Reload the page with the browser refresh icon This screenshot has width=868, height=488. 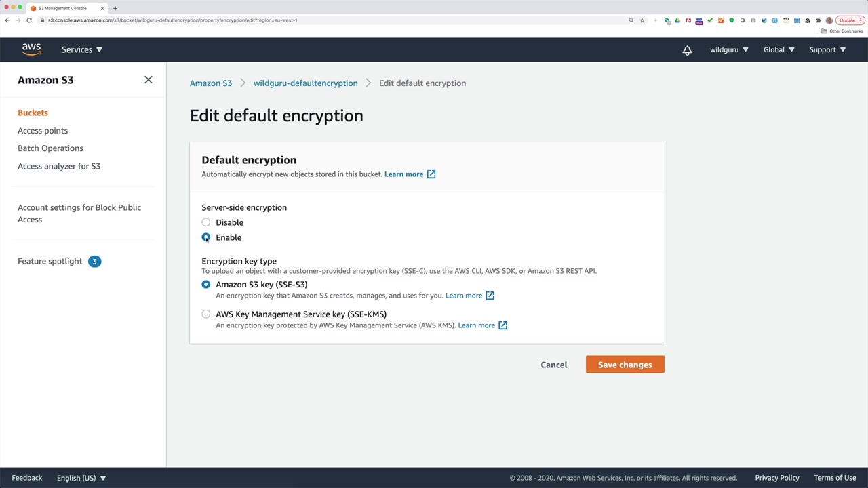(29, 20)
